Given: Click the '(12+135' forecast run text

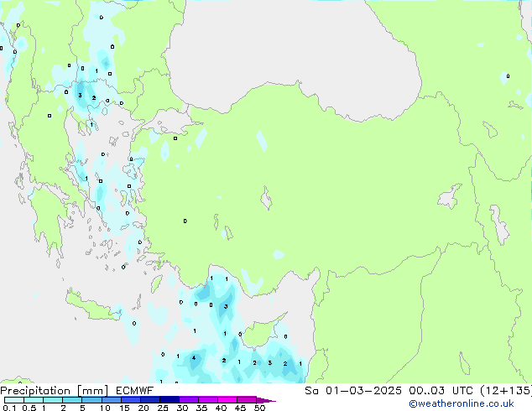Looking at the screenshot, I should pos(506,391).
